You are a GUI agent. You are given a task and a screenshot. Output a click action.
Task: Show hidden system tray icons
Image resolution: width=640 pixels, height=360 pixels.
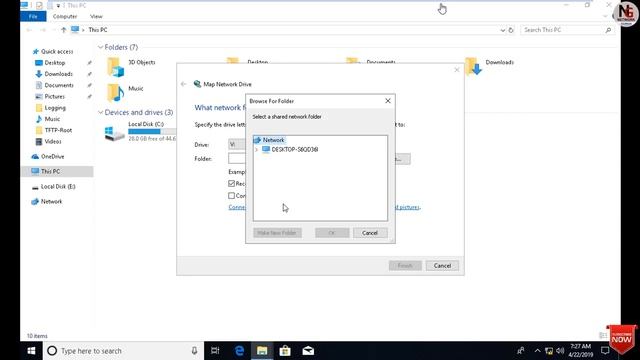pyautogui.click(x=537, y=351)
